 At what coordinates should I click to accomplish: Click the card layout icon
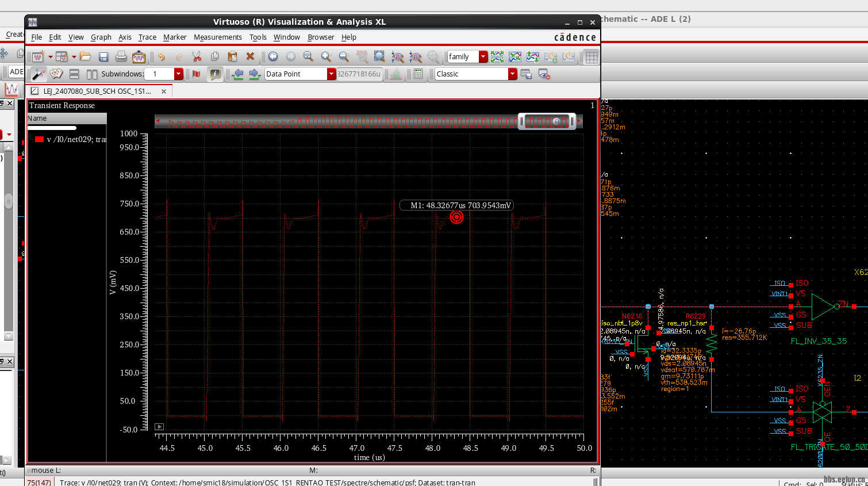coord(56,74)
